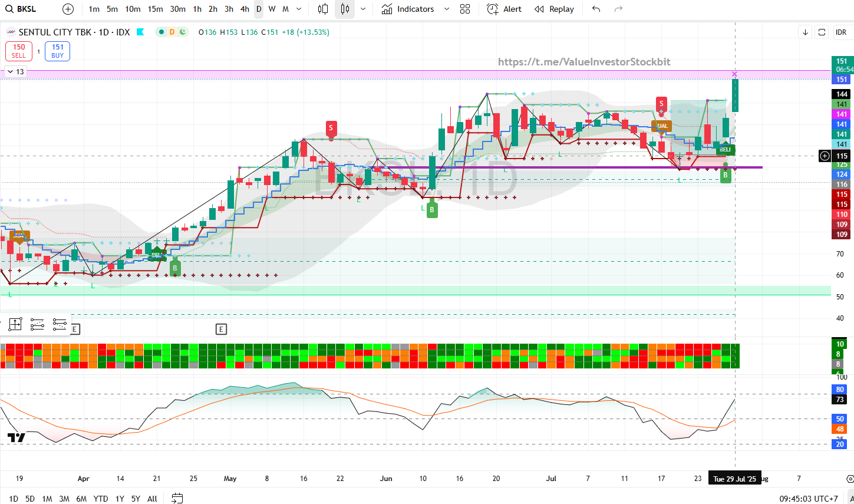Click the red S signal label near July 17

[661, 104]
